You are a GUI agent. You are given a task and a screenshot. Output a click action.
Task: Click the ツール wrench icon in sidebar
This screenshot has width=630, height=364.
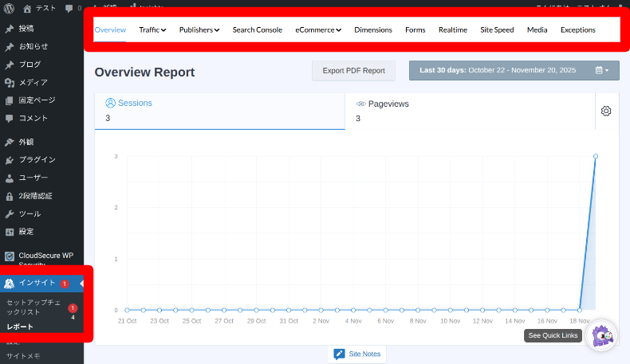[10, 213]
